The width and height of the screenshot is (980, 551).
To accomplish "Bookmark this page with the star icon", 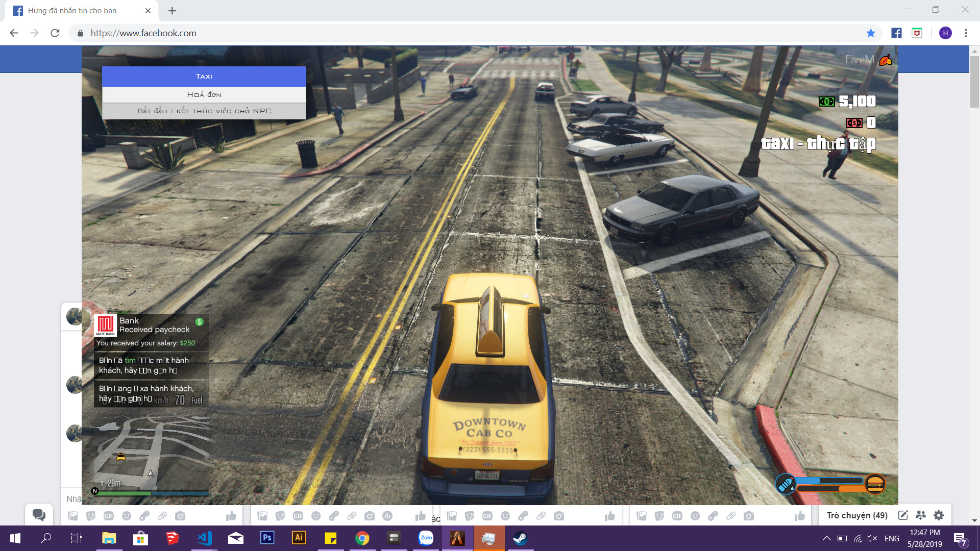I will point(871,33).
